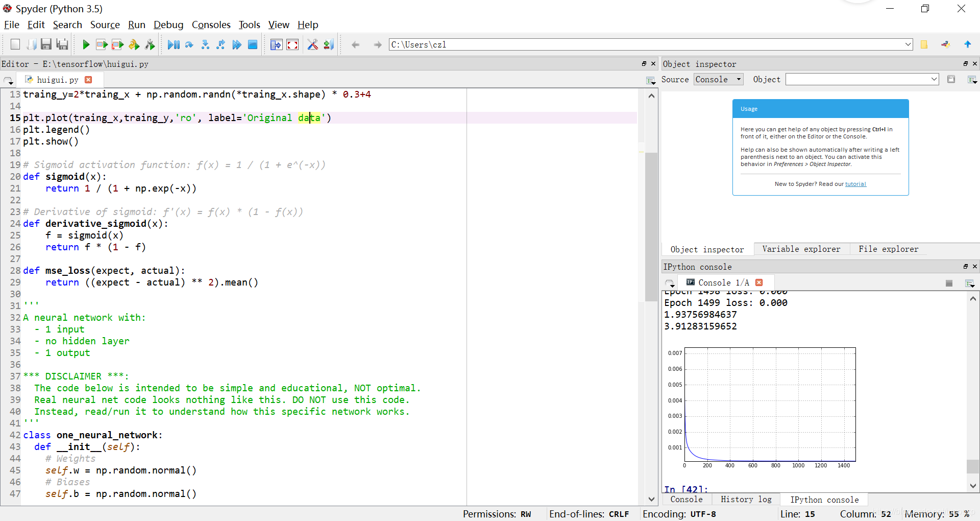980x521 pixels.
Task: Change to the parent directory
Action: (x=967, y=45)
